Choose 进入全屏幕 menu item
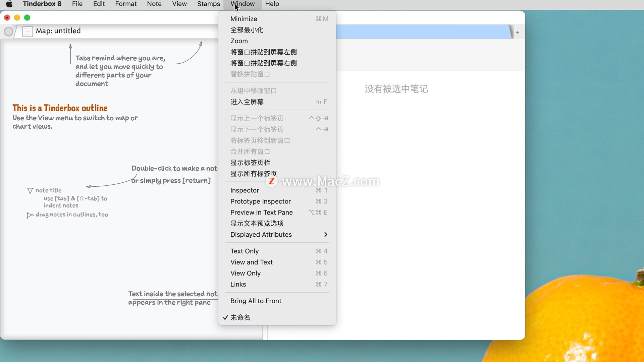Screen dimensions: 644x362 pyautogui.click(x=277, y=102)
